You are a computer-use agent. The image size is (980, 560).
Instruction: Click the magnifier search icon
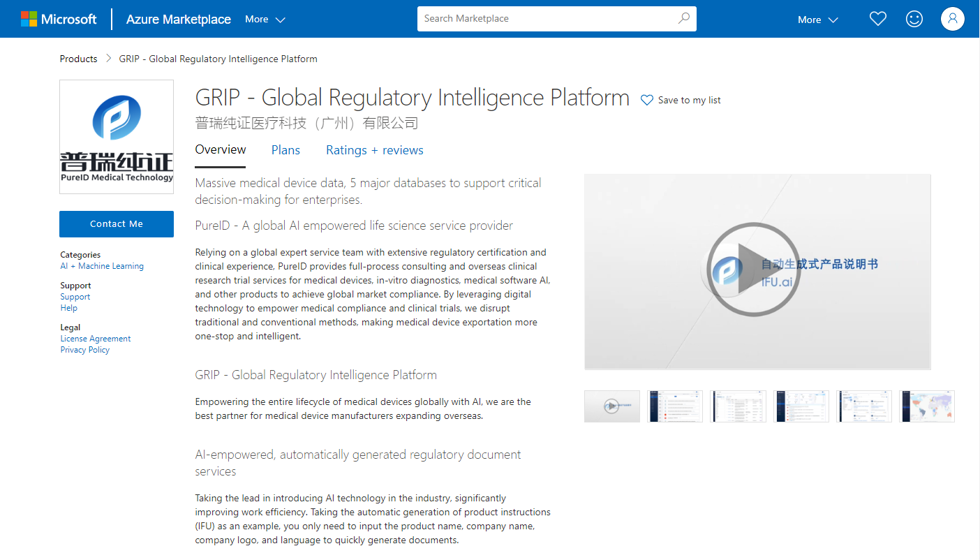coord(684,19)
